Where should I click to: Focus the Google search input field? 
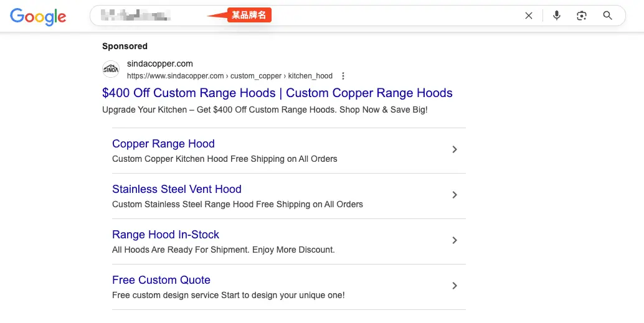pyautogui.click(x=358, y=16)
